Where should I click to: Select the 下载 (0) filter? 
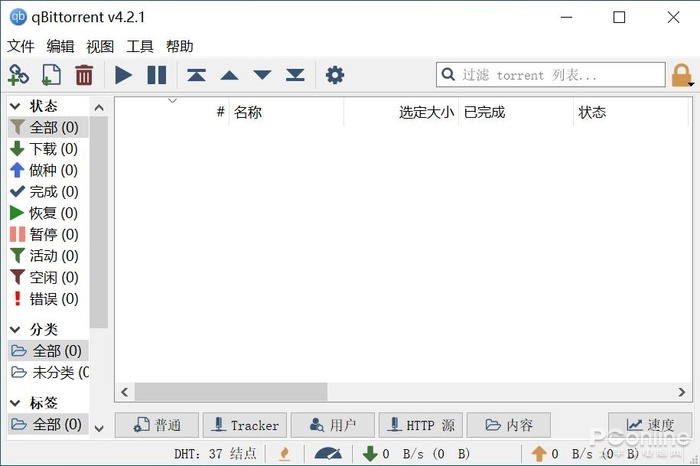click(48, 149)
